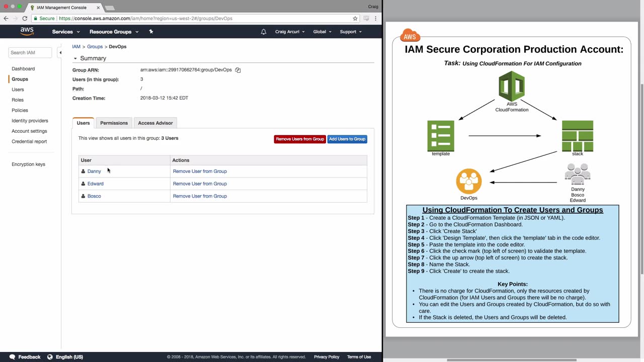Click the green template icon in the slide
Screen dimensions: 644x362
[x=441, y=136]
